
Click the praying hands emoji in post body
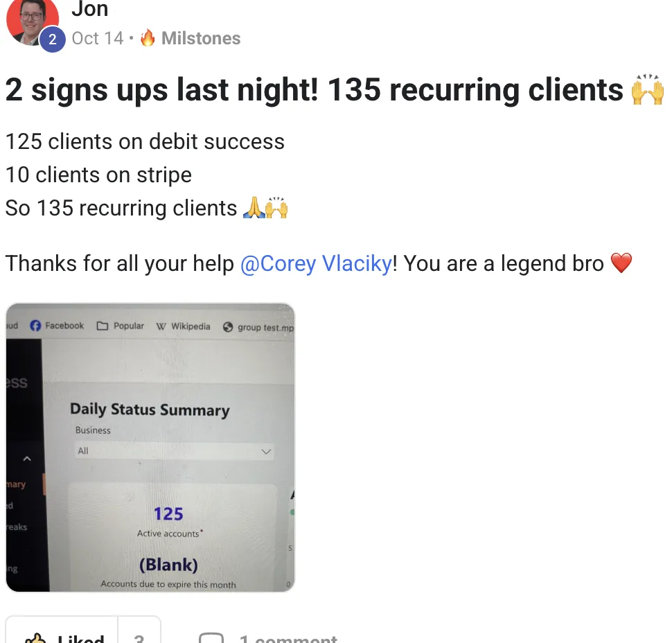[254, 207]
